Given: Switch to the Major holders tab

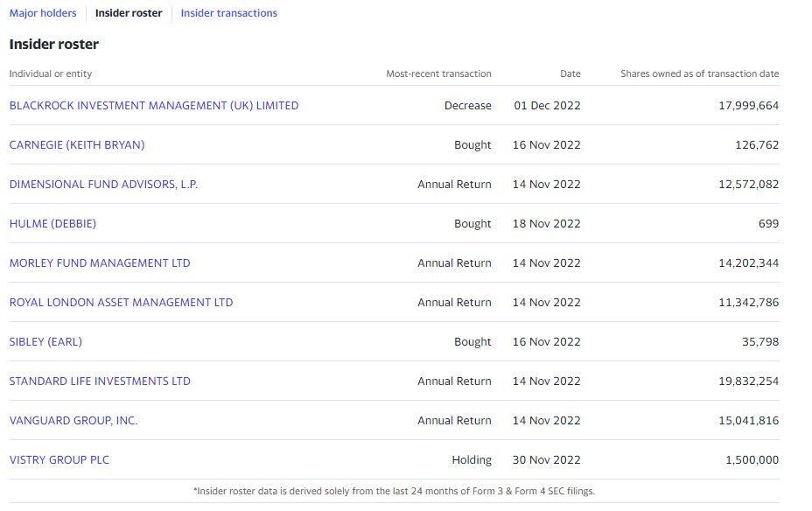Looking at the screenshot, I should coord(43,13).
